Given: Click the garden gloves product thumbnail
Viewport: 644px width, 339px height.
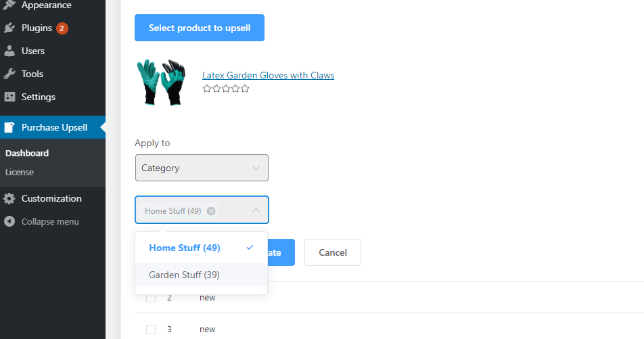Looking at the screenshot, I should pos(160,82).
